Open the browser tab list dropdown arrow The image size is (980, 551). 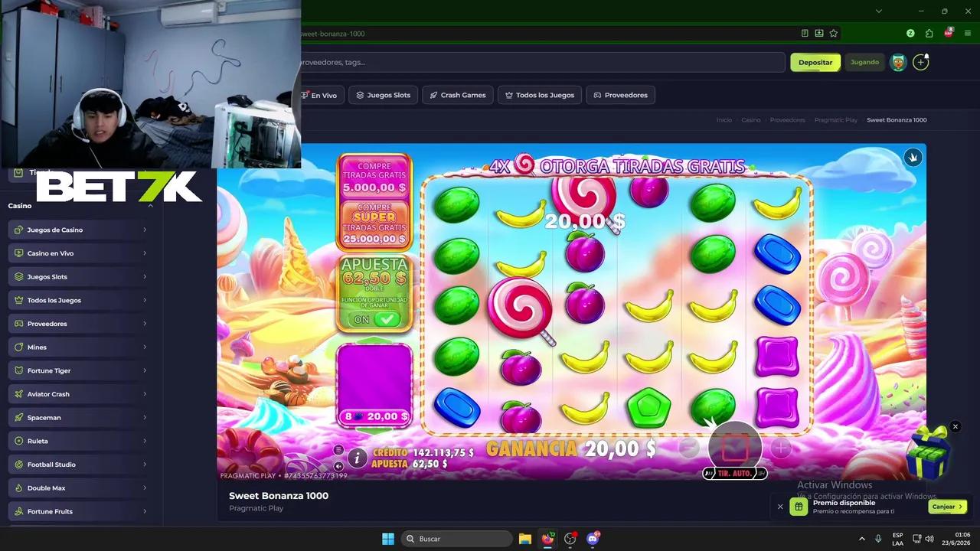879,11
